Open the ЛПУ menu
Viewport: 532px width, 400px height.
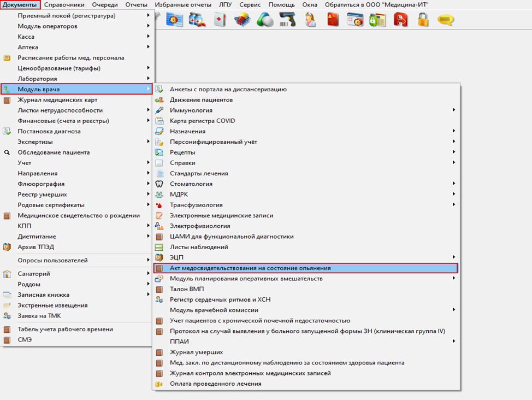(225, 5)
